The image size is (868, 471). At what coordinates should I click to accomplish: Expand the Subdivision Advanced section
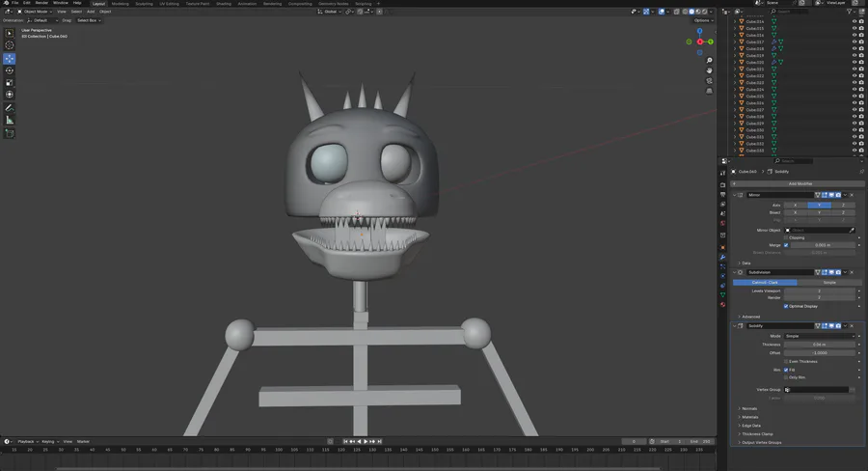[749, 317]
